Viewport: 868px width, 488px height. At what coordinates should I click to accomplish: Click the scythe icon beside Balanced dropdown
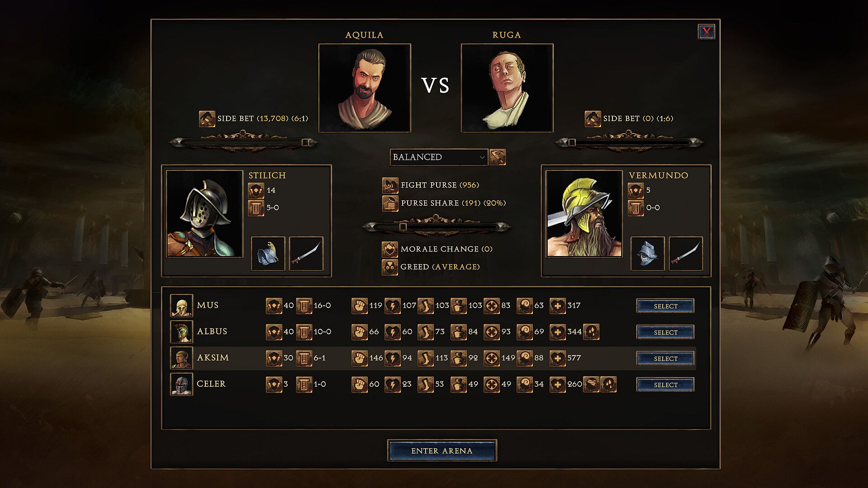pos(498,157)
